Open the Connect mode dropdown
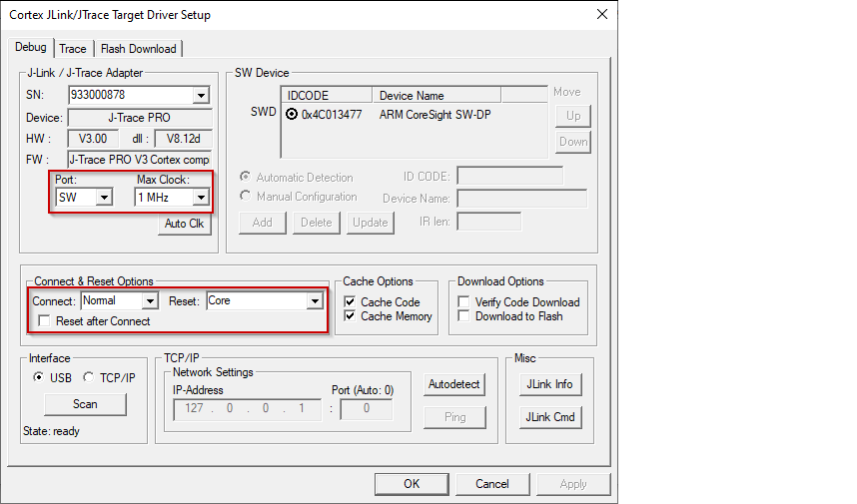This screenshot has height=504, width=857. 150,301
